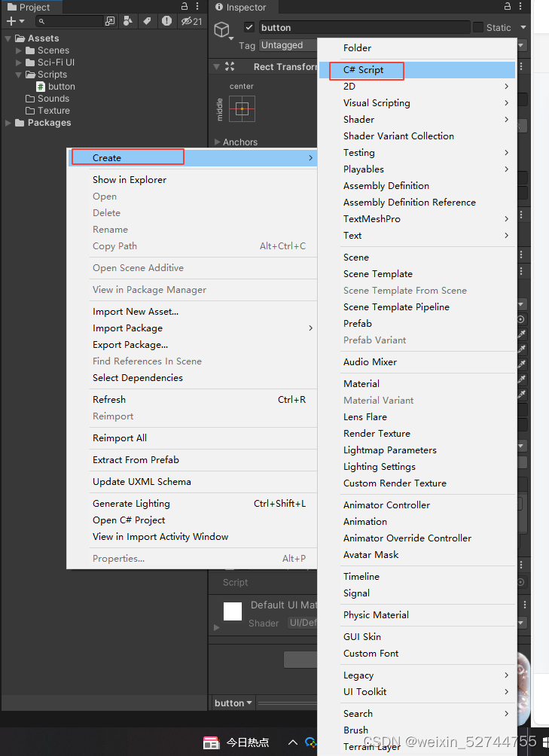Viewport: 549px width, 756px height.
Task: Show the 21 hidden items via eye icon
Action: point(185,21)
